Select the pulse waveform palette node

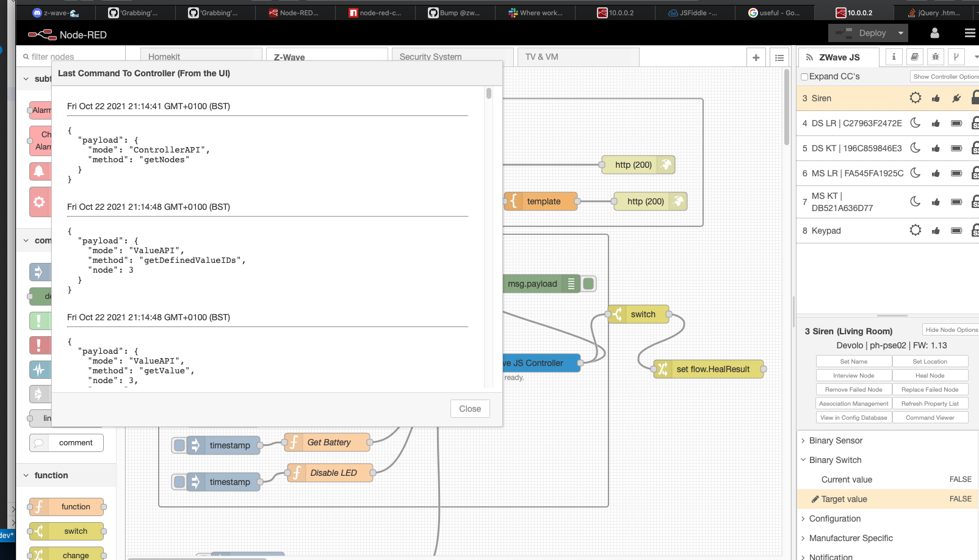(40, 370)
